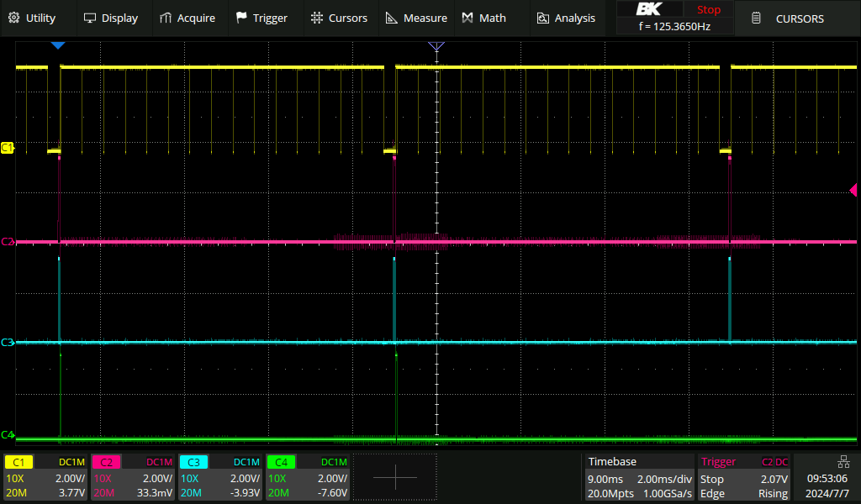Click the Math M icon
This screenshot has height=504, width=861.
click(x=467, y=18)
